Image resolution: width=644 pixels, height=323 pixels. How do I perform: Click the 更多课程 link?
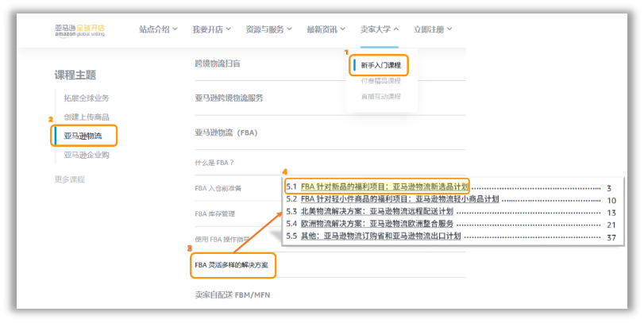(69, 179)
